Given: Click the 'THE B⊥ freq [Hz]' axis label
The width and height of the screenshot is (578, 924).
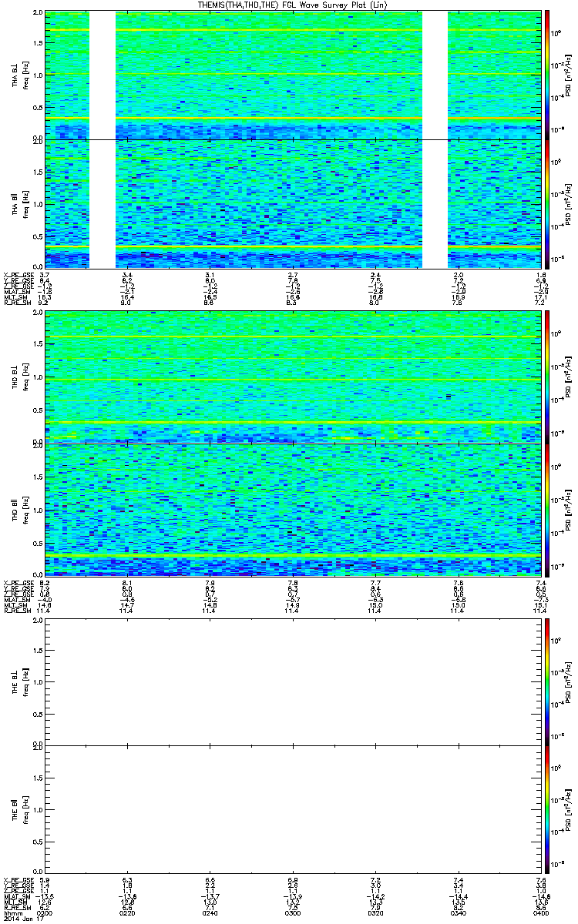Looking at the screenshot, I should (18, 681).
